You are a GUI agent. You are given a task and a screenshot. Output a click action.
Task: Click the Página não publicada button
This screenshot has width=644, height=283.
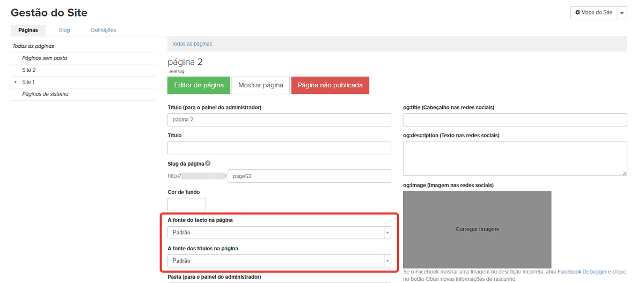330,85
